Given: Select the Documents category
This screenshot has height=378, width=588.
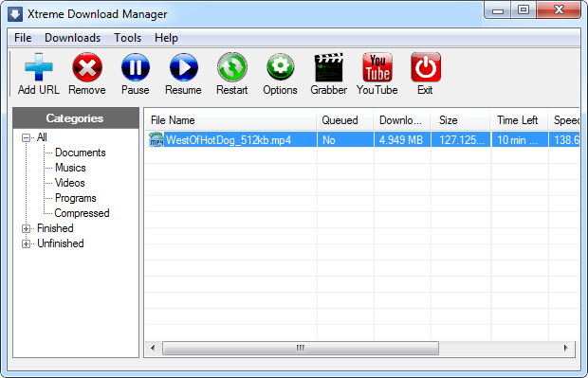Looking at the screenshot, I should [x=81, y=153].
